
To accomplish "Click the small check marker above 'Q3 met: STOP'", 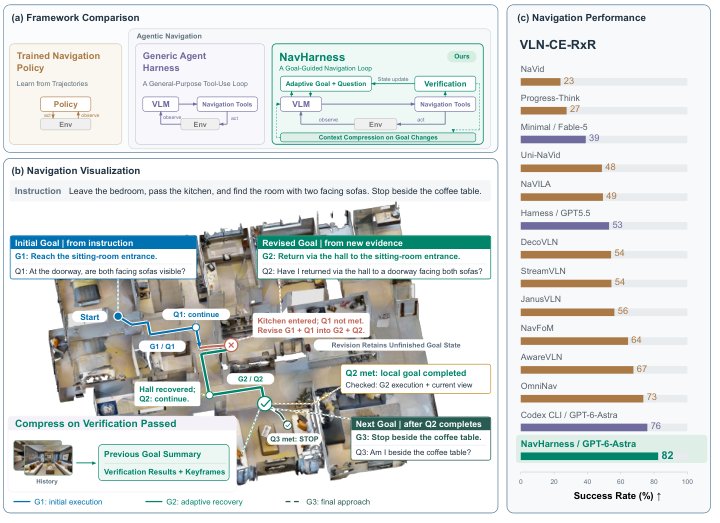I will (x=287, y=425).
